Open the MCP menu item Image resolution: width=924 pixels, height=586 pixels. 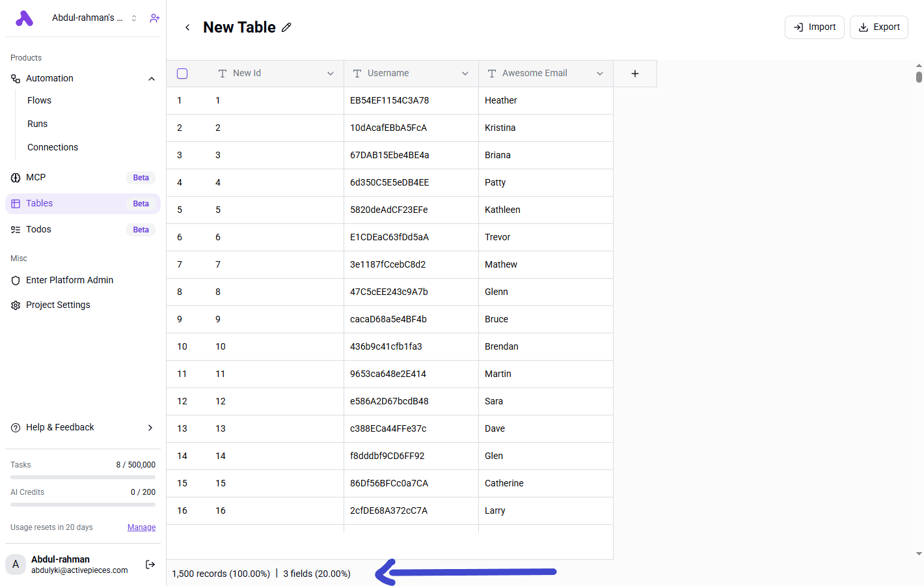[x=83, y=177]
